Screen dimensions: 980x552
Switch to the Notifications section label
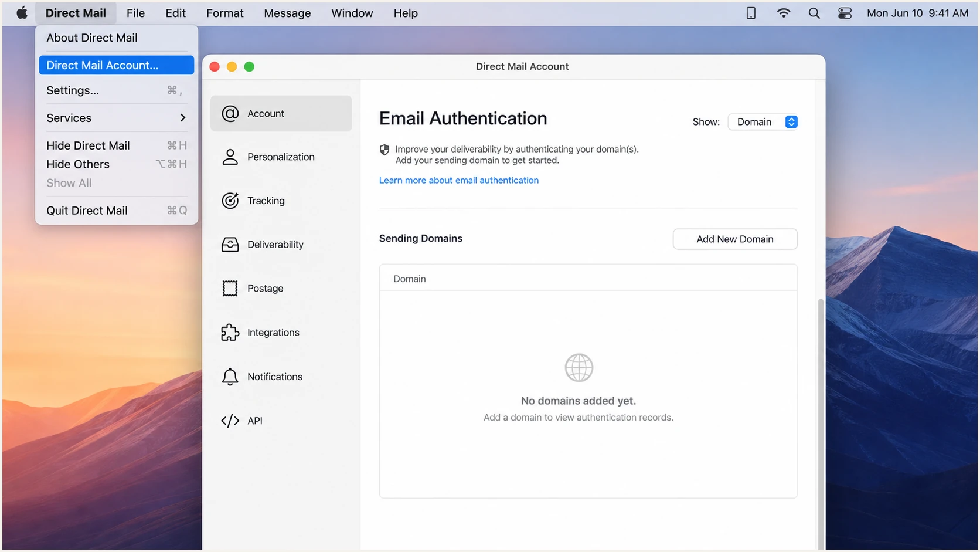[275, 377]
